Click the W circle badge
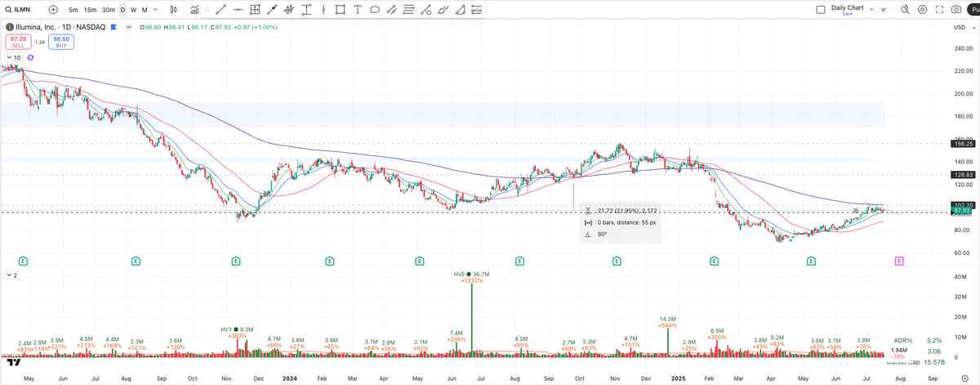This screenshot has width=980, height=385. 884,10
